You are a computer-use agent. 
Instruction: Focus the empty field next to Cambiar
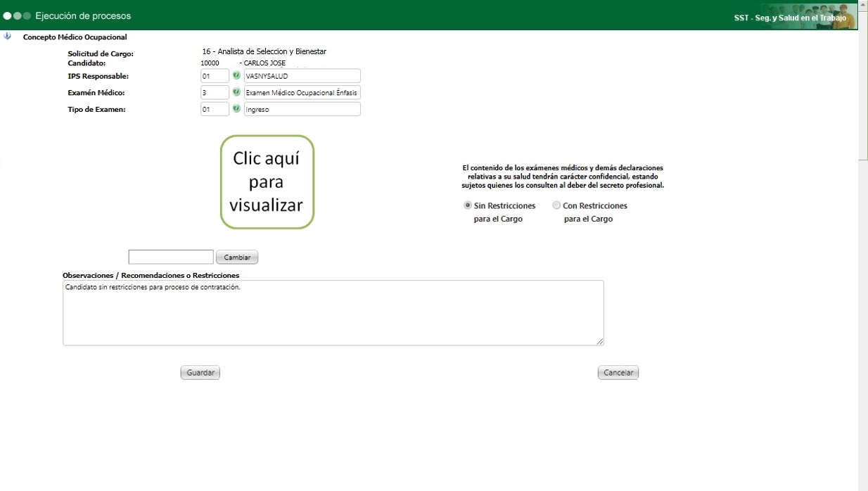[x=171, y=257]
